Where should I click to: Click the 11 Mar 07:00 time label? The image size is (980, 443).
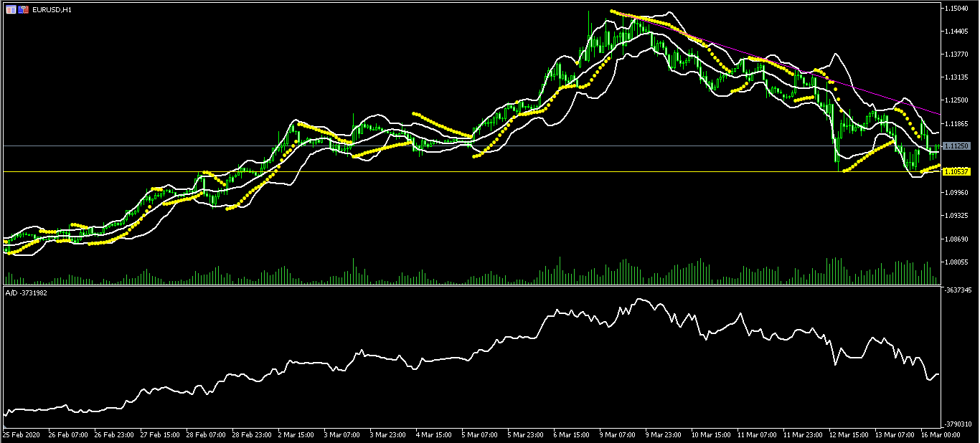[x=756, y=434]
